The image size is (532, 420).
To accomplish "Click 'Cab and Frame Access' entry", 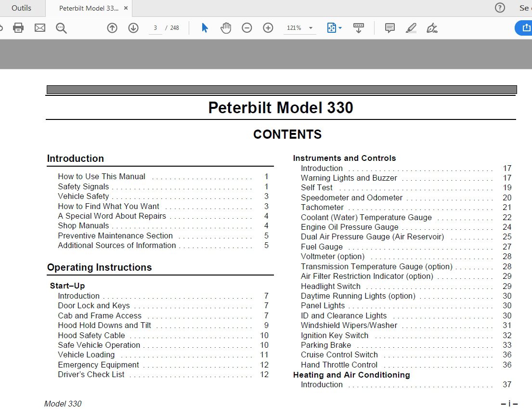I will point(100,315).
